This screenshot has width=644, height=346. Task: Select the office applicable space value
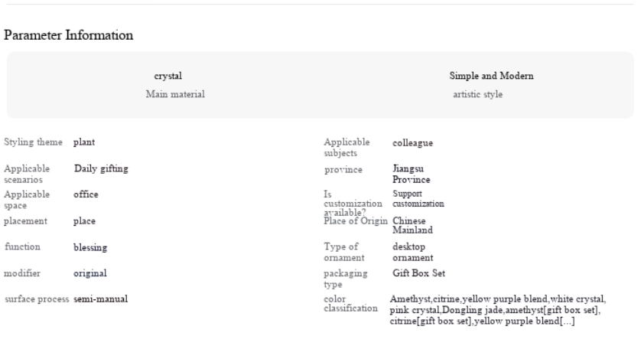pos(86,194)
